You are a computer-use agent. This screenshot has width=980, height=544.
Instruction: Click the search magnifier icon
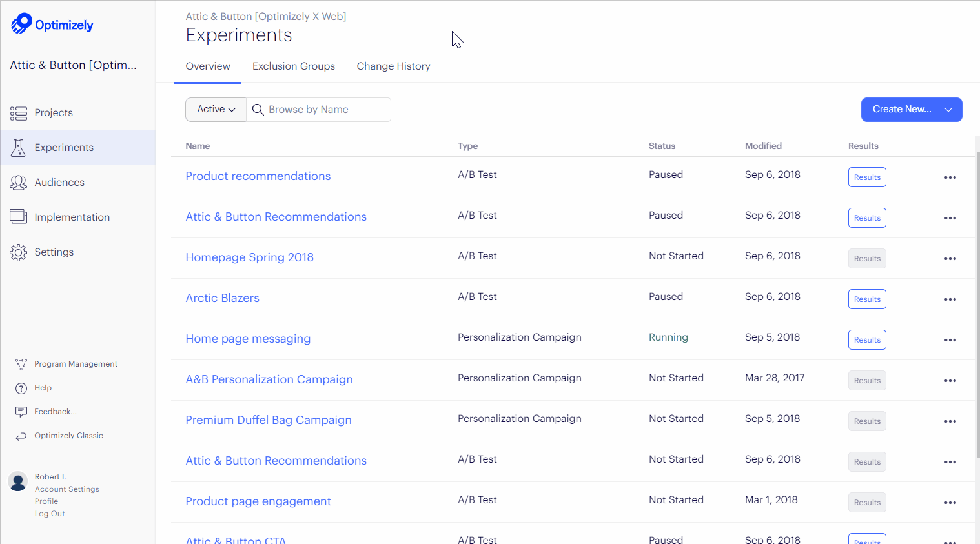pos(258,110)
